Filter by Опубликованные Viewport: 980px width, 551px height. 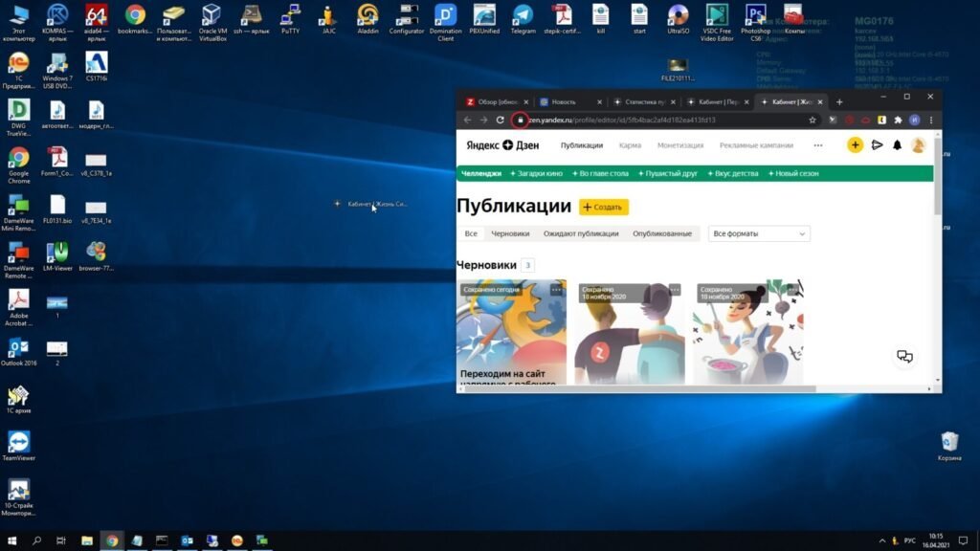pyautogui.click(x=662, y=233)
